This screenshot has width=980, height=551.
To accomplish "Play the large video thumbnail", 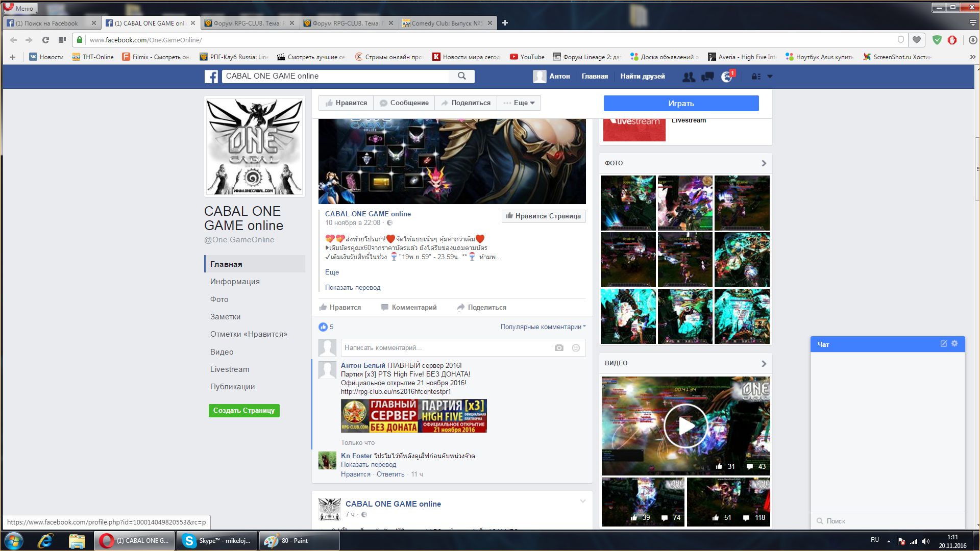I will click(685, 426).
